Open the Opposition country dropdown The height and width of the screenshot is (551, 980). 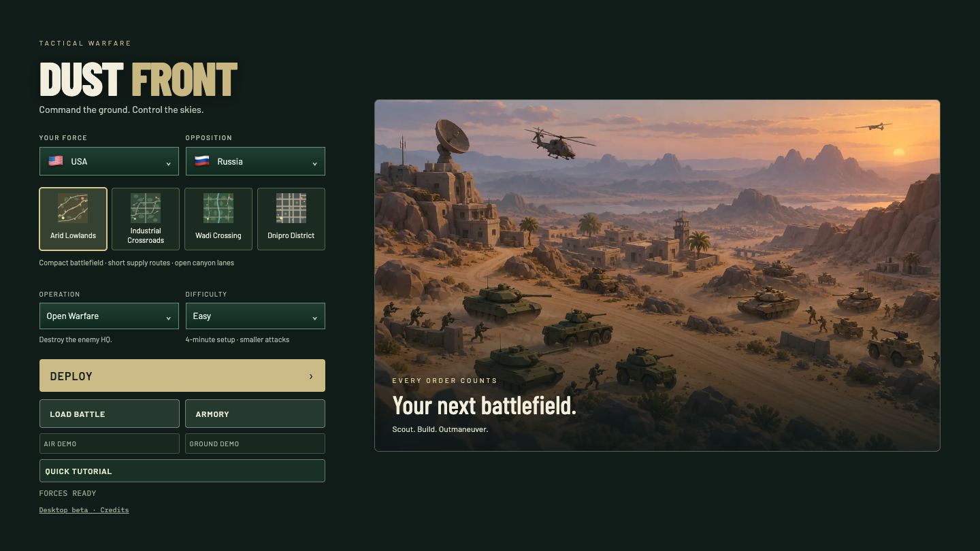click(x=255, y=161)
